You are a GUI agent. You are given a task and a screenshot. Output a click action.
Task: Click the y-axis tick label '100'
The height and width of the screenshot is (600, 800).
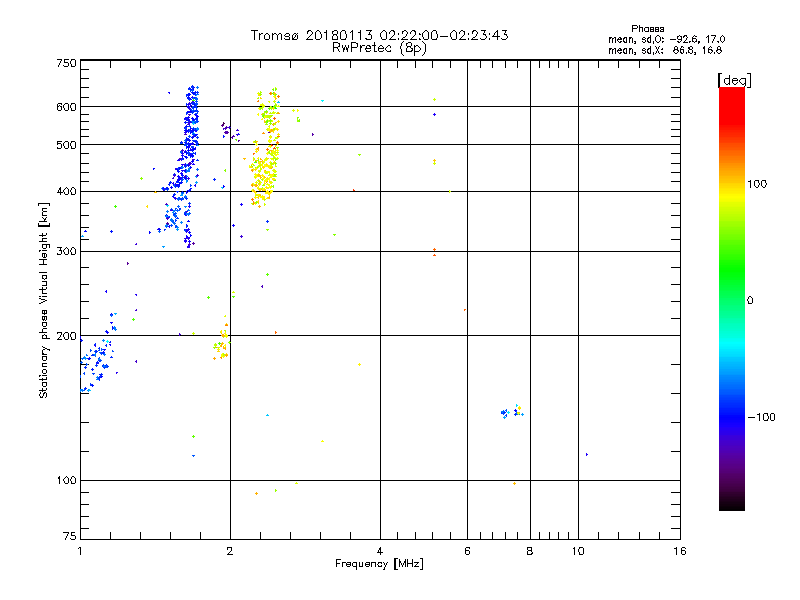point(66,480)
